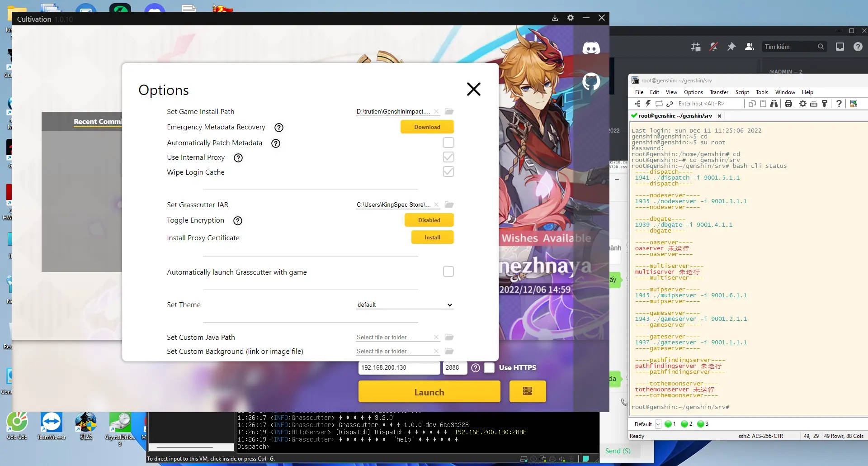Click the Disabled encryption toggle button
This screenshot has height=466, width=868.
(x=429, y=220)
